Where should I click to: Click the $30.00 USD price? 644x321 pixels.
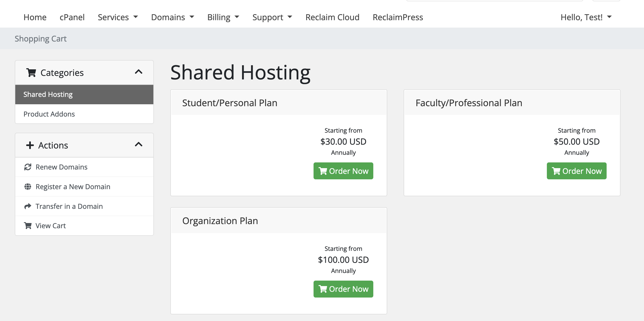[343, 142]
